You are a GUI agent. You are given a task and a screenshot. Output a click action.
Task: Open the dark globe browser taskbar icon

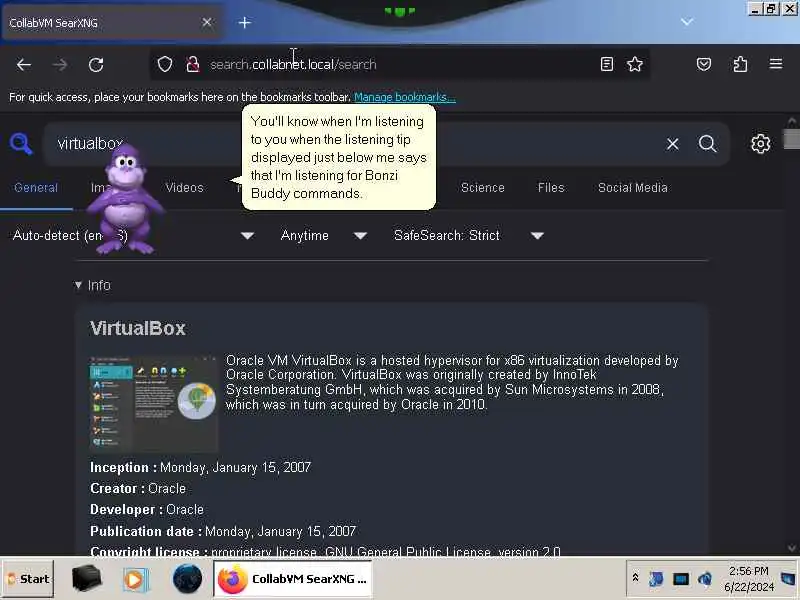(x=187, y=579)
